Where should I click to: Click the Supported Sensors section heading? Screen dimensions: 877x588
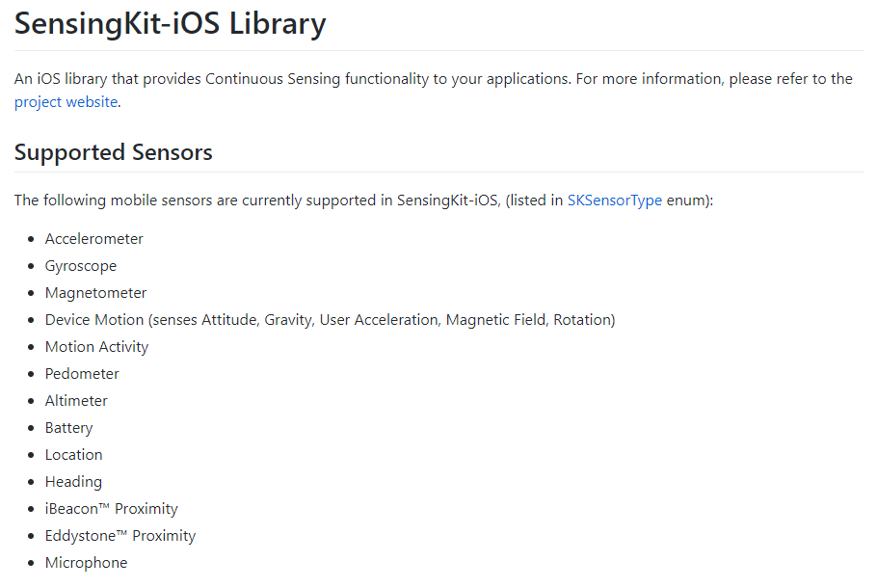point(114,152)
